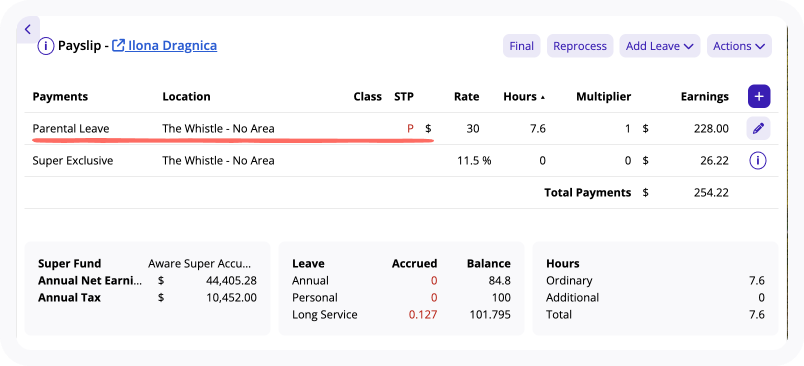Click the info icon beside Payslip

pos(46,46)
